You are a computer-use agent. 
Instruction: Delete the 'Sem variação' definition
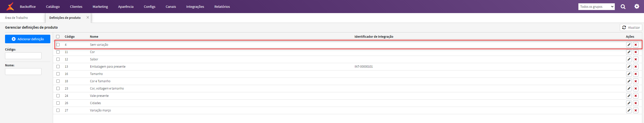(x=636, y=45)
